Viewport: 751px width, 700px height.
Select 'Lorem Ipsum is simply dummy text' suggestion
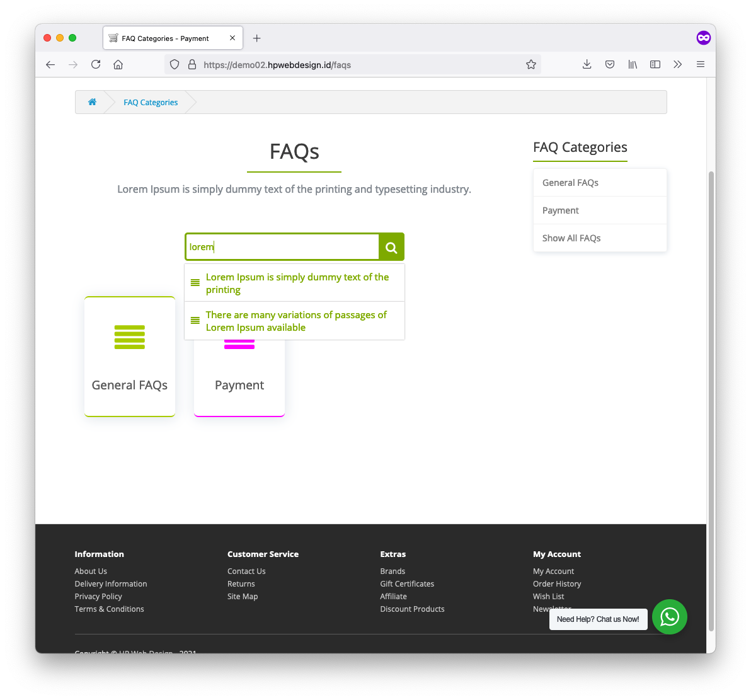tap(297, 283)
